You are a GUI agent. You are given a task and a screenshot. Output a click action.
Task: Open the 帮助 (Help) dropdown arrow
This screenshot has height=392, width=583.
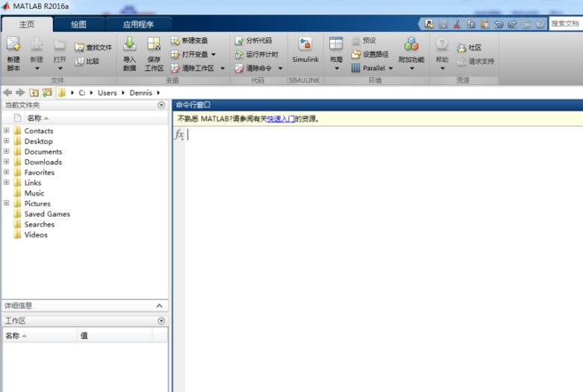click(443, 69)
